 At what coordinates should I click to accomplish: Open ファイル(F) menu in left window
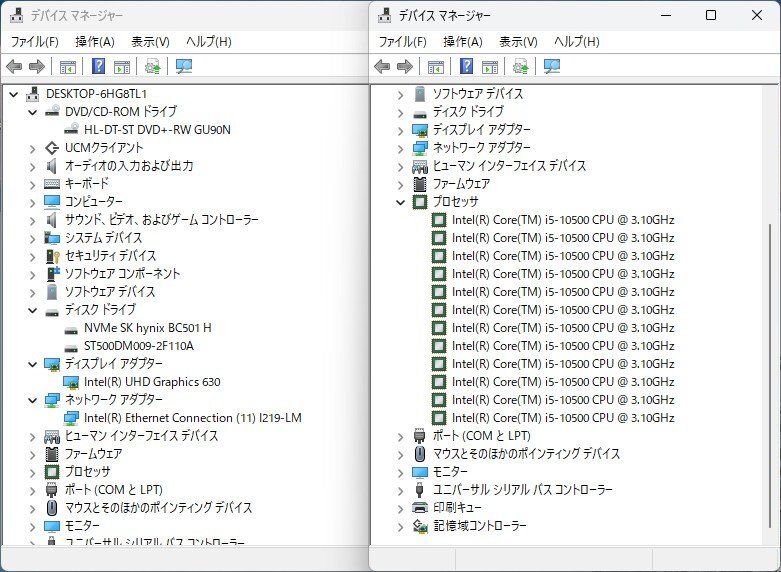[34, 42]
